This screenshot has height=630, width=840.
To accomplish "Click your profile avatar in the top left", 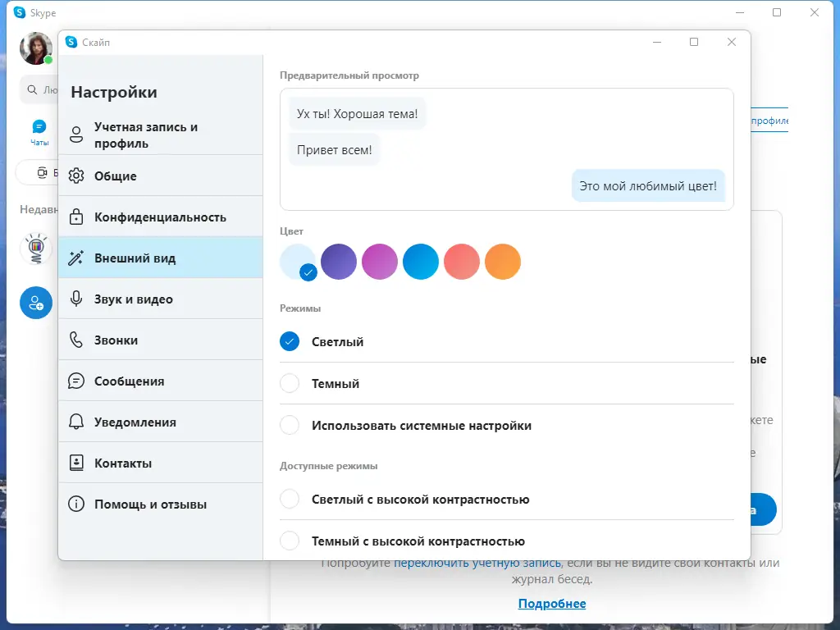I will 36,48.
